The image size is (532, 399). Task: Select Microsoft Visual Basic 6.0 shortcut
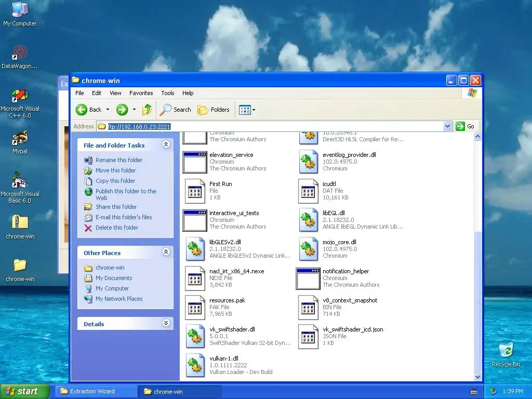click(20, 188)
